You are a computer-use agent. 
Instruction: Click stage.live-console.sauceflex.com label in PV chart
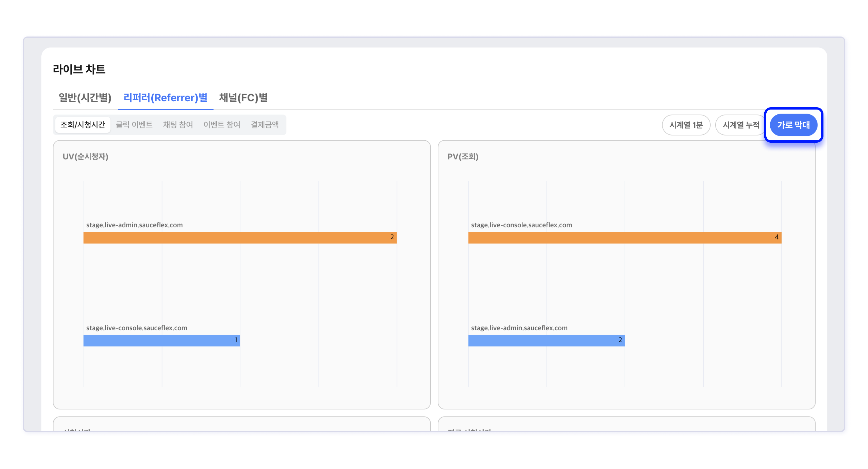pyautogui.click(x=521, y=225)
